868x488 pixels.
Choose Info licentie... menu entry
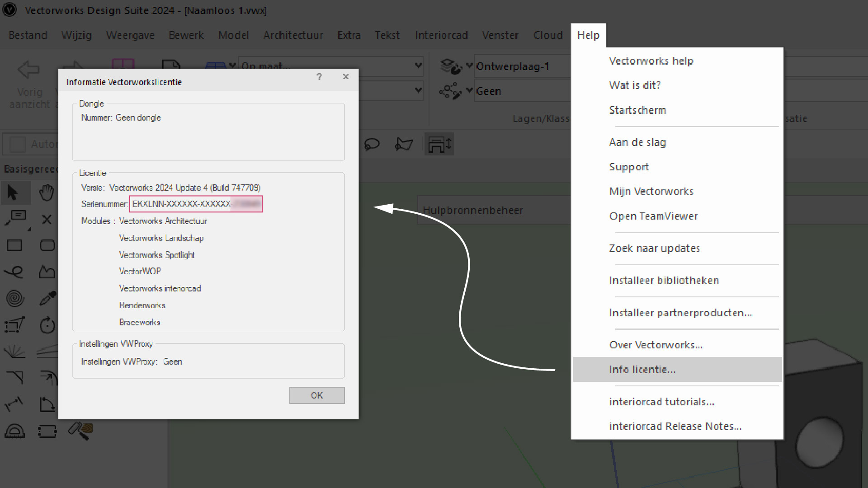pyautogui.click(x=677, y=370)
